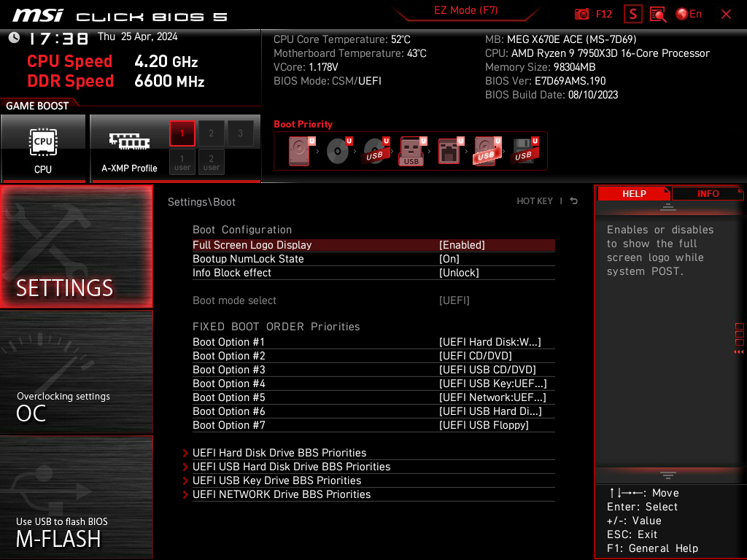Open the SETTINGS section in the sidebar
The height and width of the screenshot is (560, 747).
coord(76,246)
